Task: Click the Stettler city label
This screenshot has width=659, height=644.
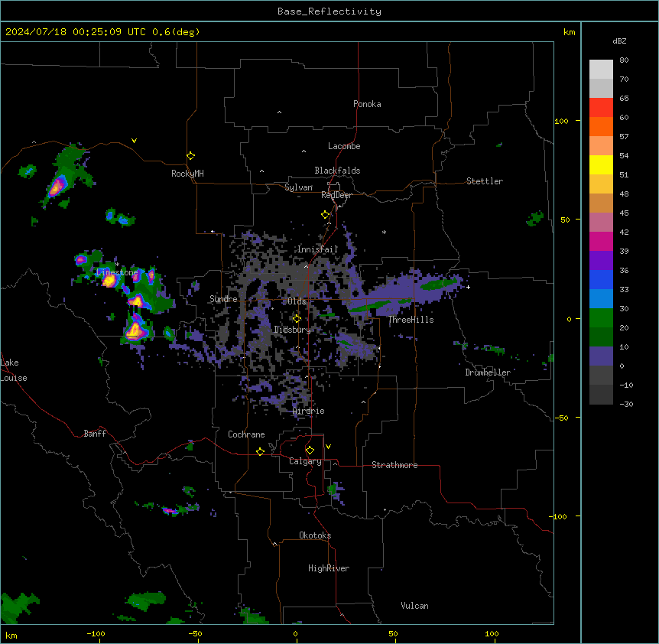Action: (485, 181)
